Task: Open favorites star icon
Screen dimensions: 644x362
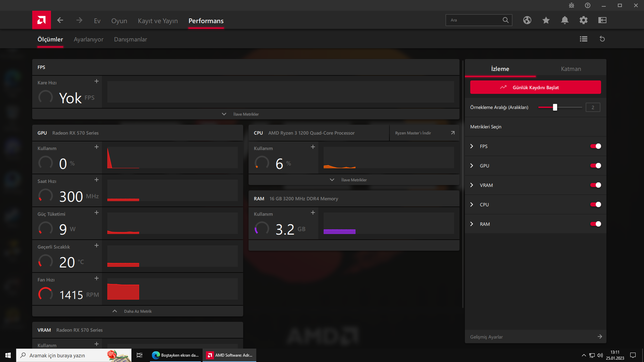Action: tap(546, 20)
